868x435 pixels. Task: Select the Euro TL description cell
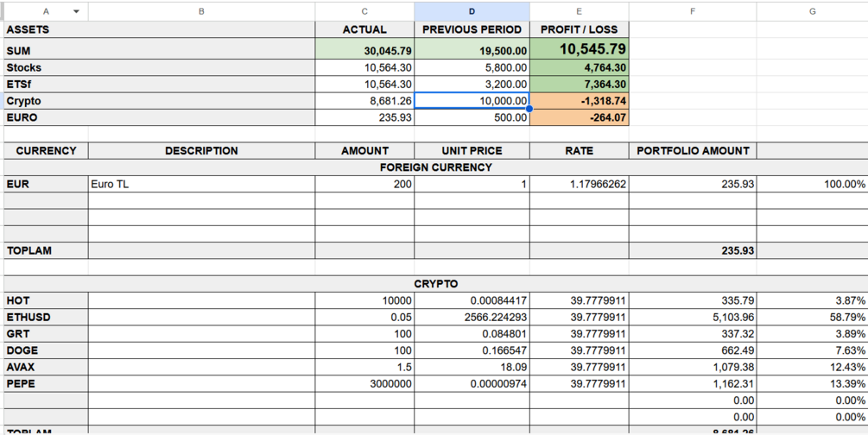click(x=201, y=185)
